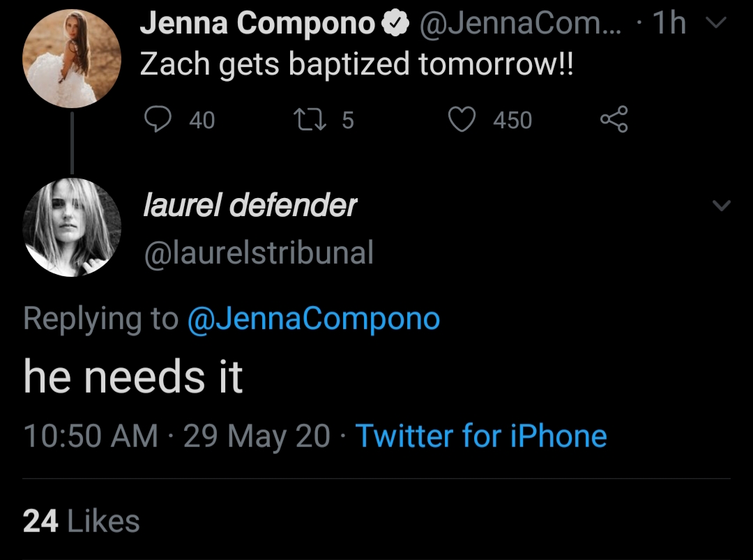View the 24 Likes list
Image resolution: width=753 pixels, height=560 pixels.
[x=81, y=521]
